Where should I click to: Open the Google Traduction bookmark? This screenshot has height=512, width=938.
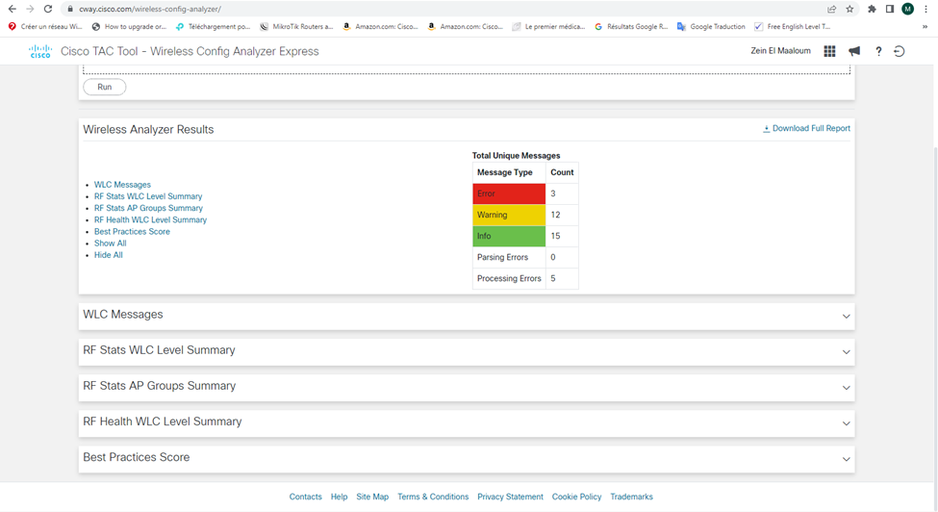click(x=711, y=26)
